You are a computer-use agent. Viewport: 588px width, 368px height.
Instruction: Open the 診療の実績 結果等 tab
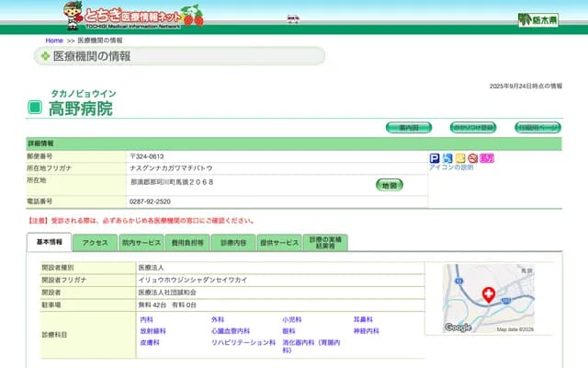coord(325,243)
